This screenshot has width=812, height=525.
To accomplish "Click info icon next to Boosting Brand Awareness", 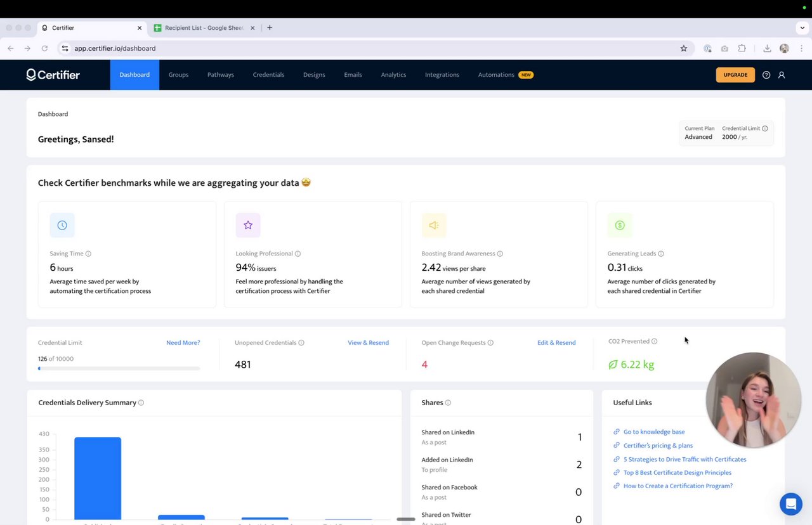I will pyautogui.click(x=500, y=254).
